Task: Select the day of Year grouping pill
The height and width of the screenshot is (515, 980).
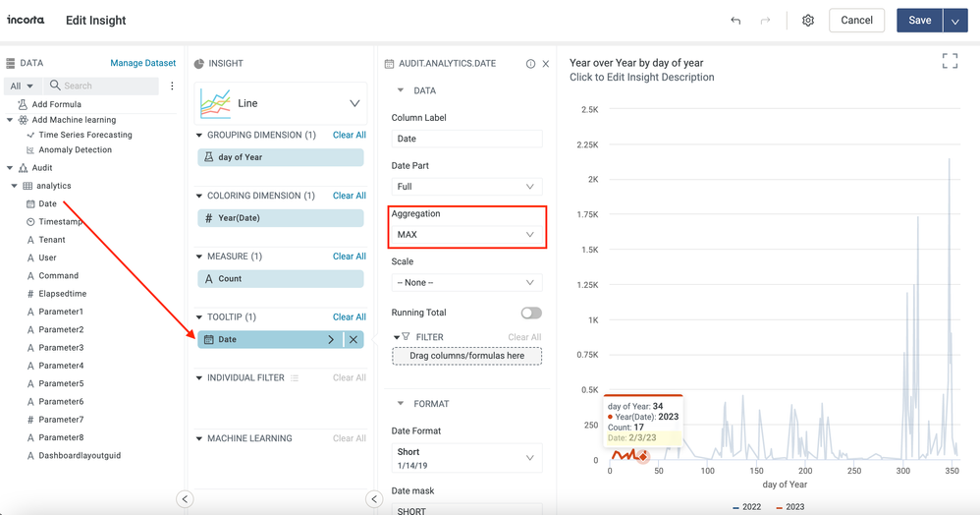Action: 281,157
